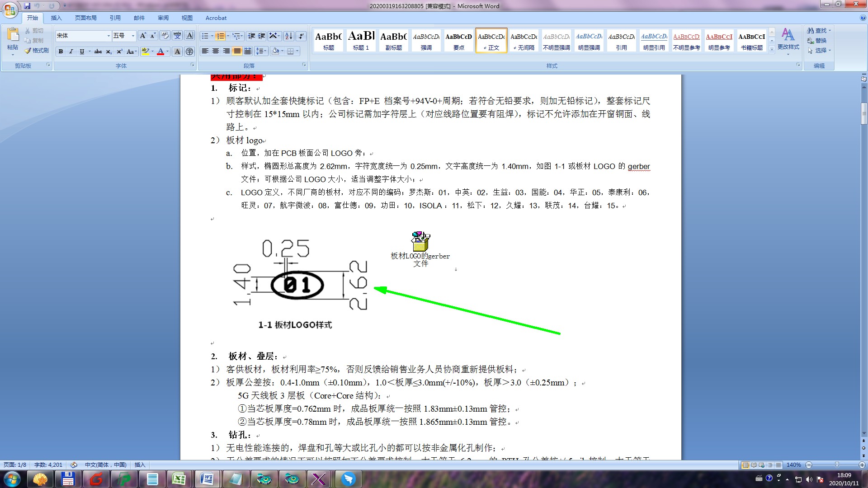
Task: Click the red font color button
Action: pos(160,52)
